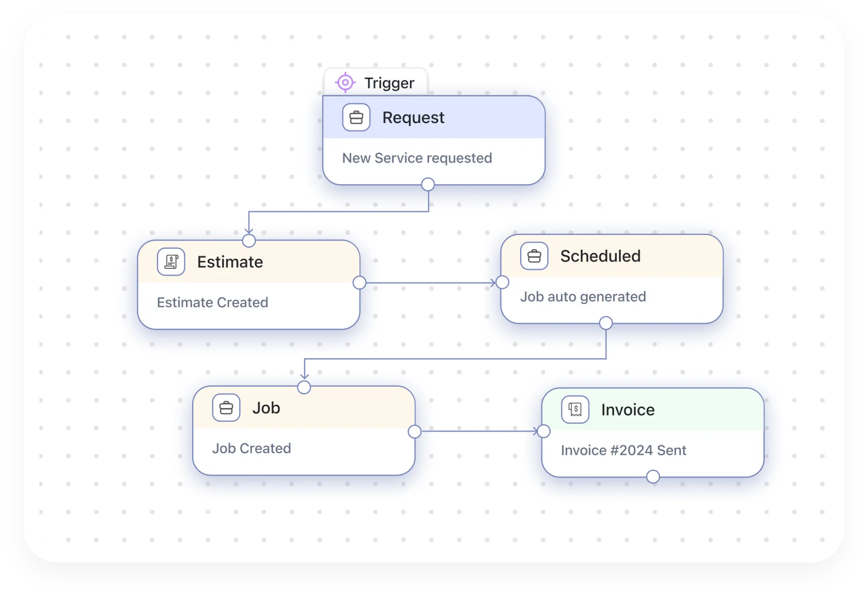Click the invoice receipt icon
Screen dimensions: 868x596
(575, 409)
